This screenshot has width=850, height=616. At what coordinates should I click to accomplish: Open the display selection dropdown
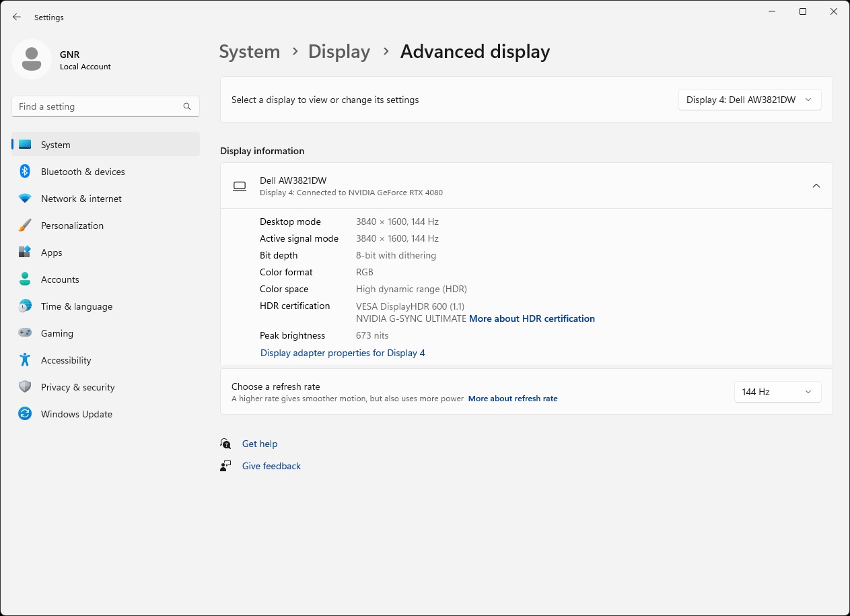(x=749, y=100)
